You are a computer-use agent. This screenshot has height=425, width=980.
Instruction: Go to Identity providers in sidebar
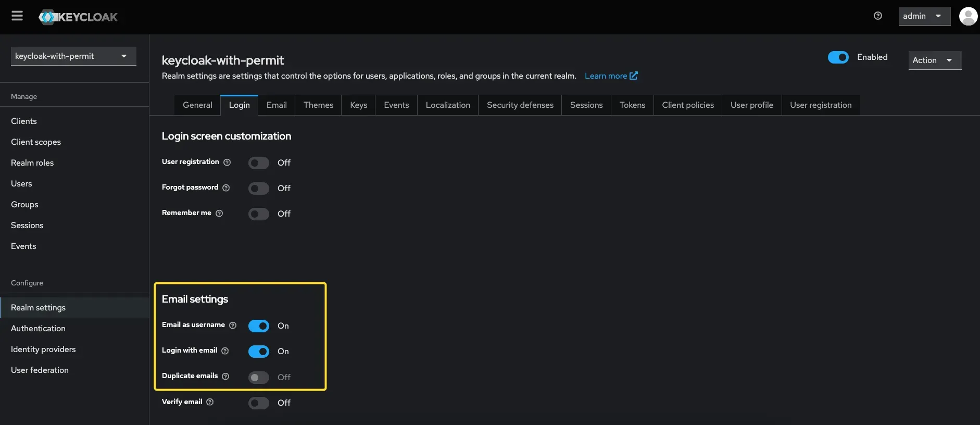(x=43, y=349)
